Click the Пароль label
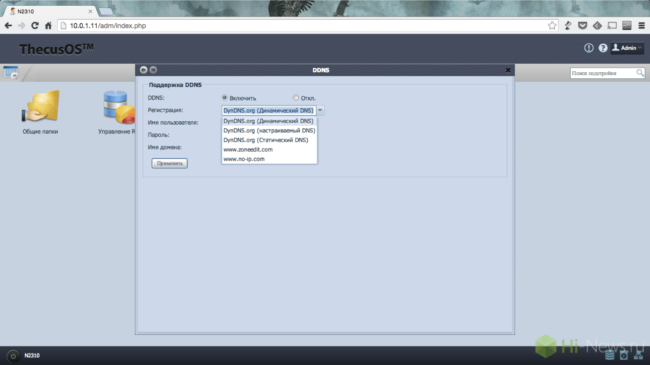The width and height of the screenshot is (650, 365). [158, 135]
